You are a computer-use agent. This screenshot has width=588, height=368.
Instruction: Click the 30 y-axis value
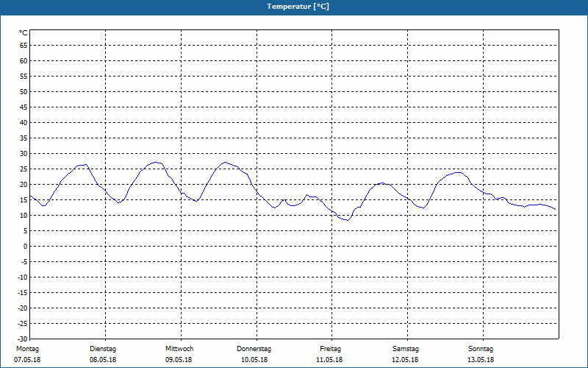[x=24, y=154]
